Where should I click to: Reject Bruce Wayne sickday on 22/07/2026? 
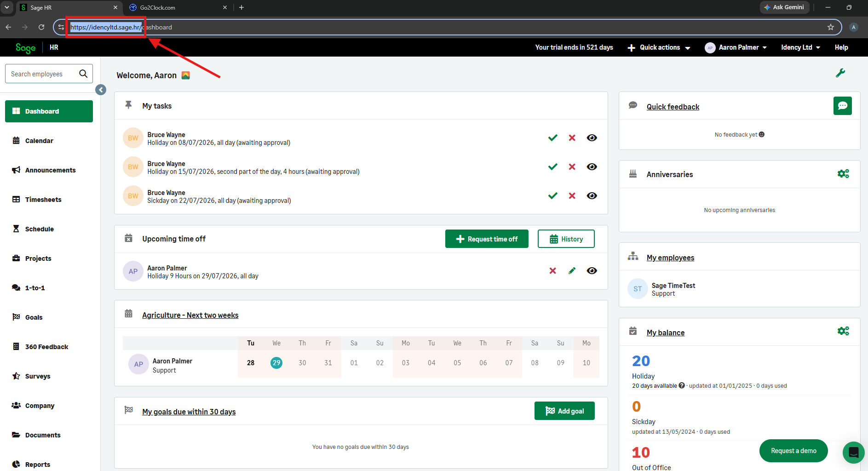[572, 196]
